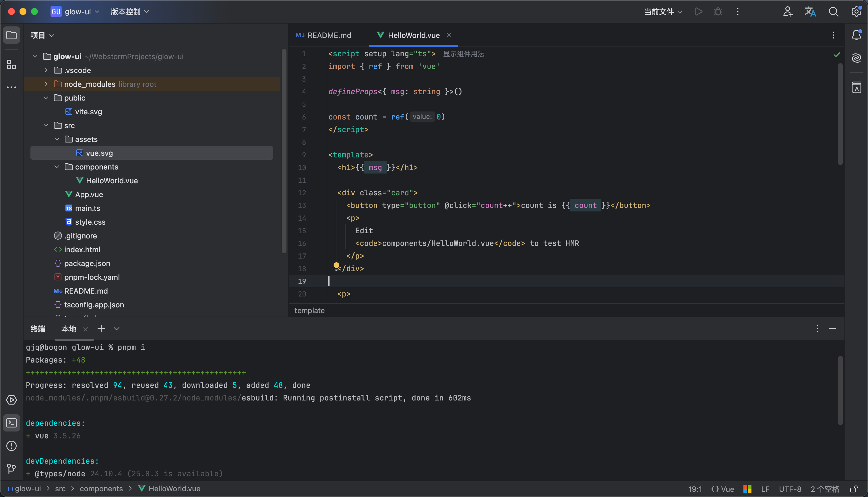Open the Problems tool window icon

click(11, 446)
